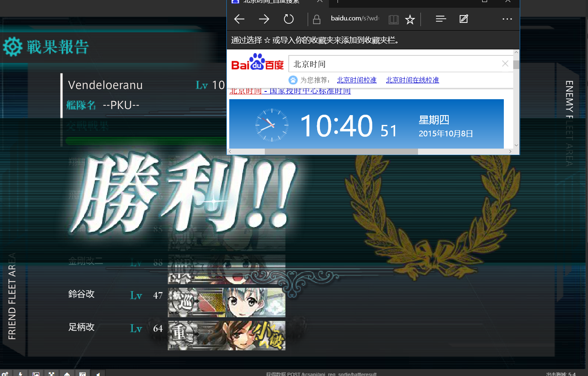Image resolution: width=588 pixels, height=376 pixels.
Task: Click the baidu.com address bar
Action: click(355, 18)
